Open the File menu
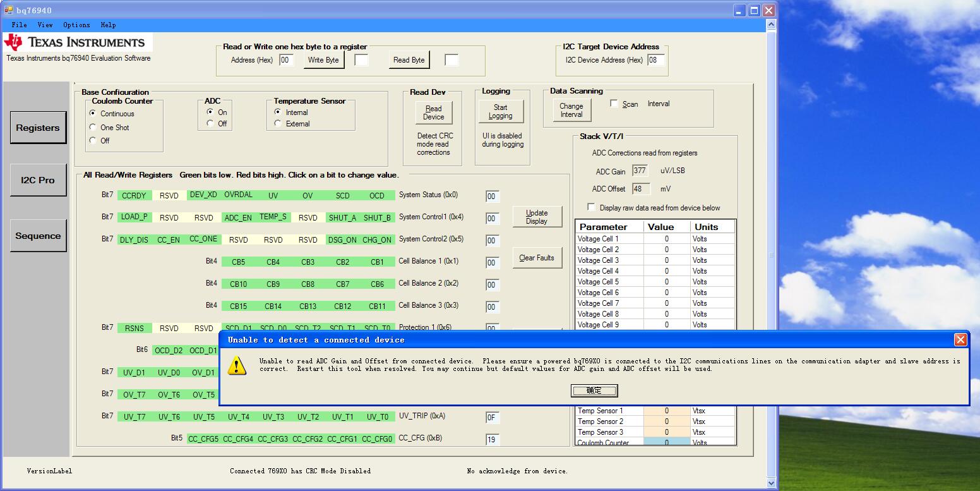The width and height of the screenshot is (980, 491). tap(20, 25)
